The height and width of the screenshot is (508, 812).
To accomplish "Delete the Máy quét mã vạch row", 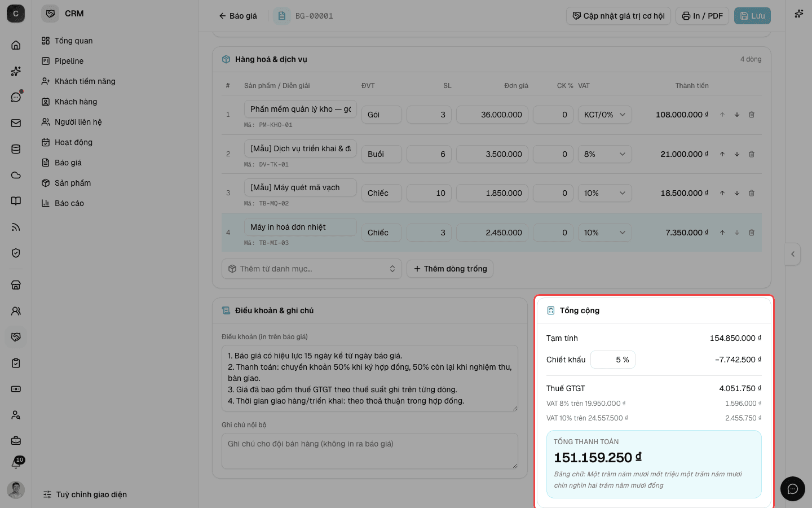I will coord(752,193).
